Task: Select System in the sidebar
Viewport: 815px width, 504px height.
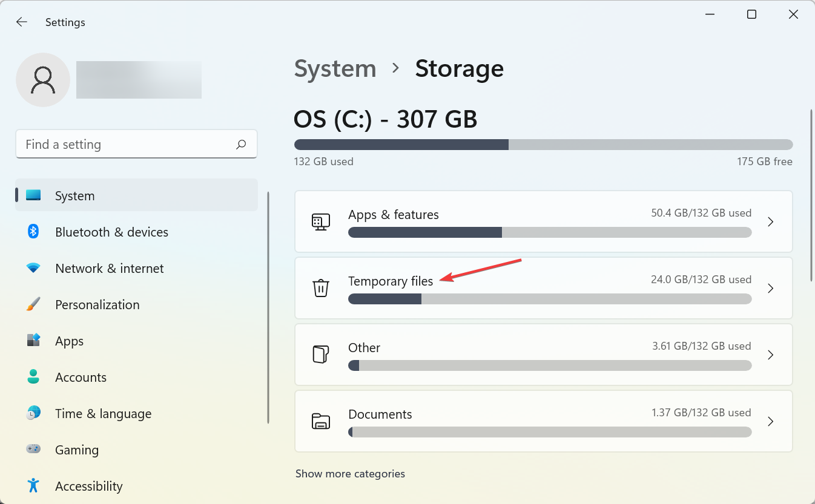Action: pos(74,195)
